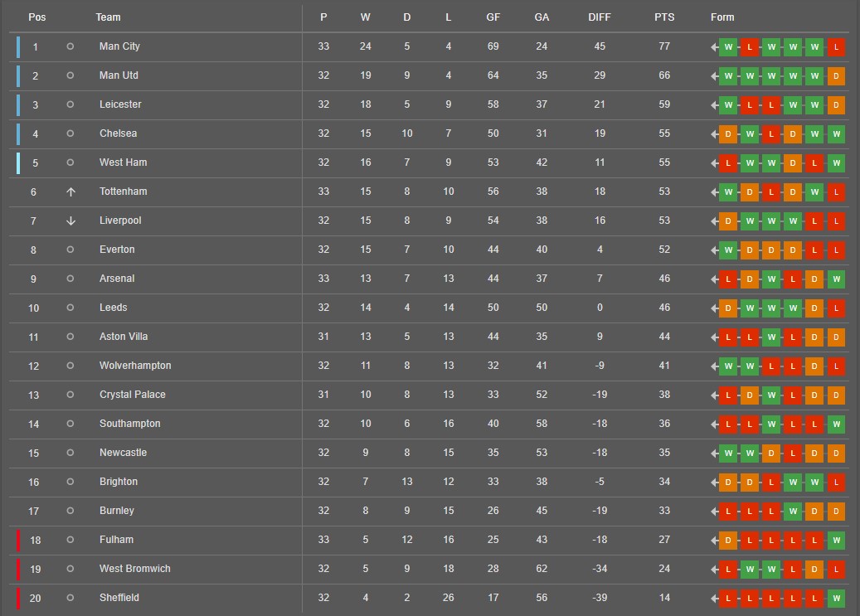Select the GF column header
The height and width of the screenshot is (616, 860).
tap(493, 17)
